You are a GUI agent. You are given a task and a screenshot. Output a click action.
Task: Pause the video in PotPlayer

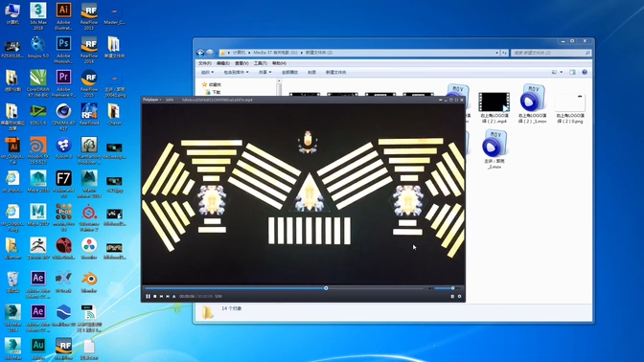[x=148, y=296]
